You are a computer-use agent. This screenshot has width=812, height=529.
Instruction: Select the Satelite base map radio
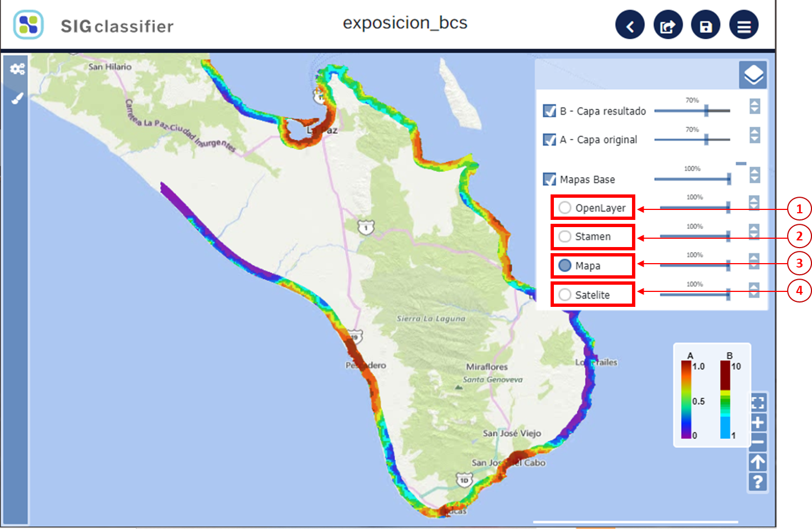tap(564, 295)
